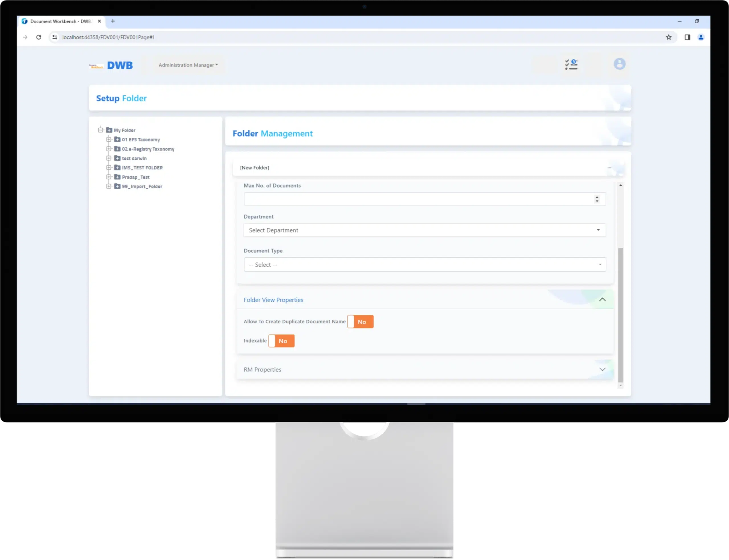
Task: Open the browser side panel icon
Action: point(687,37)
